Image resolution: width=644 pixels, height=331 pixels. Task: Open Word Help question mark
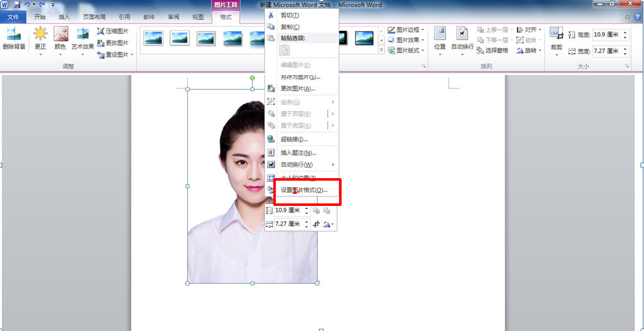pyautogui.click(x=638, y=17)
